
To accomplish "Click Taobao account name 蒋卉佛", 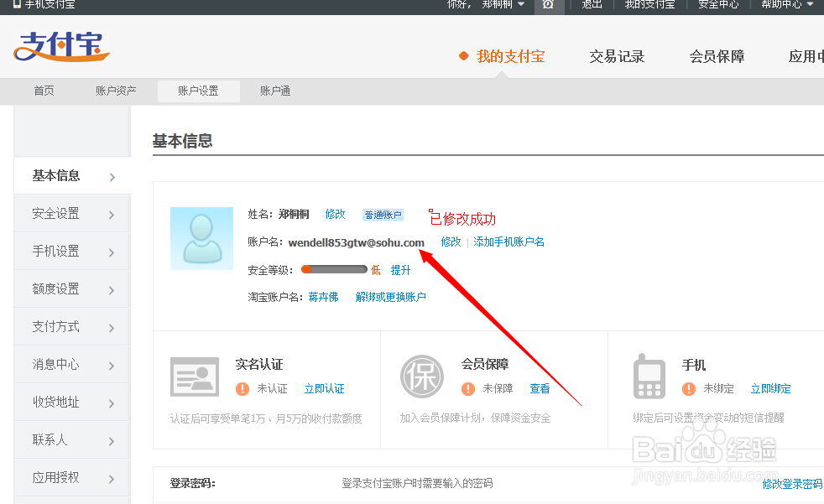I will [x=323, y=297].
